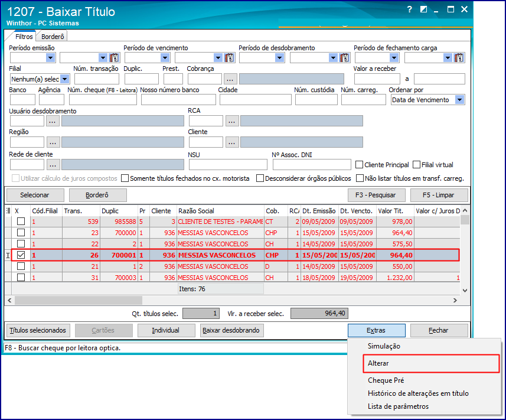Image resolution: width=506 pixels, height=420 pixels.
Task: Click the Cidade input field
Action: [x=256, y=100]
